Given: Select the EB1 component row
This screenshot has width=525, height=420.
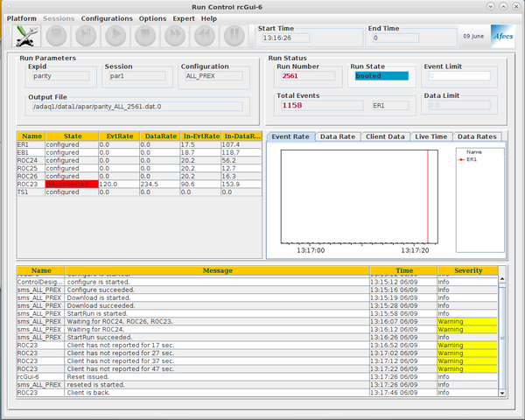Looking at the screenshot, I should (139, 152).
